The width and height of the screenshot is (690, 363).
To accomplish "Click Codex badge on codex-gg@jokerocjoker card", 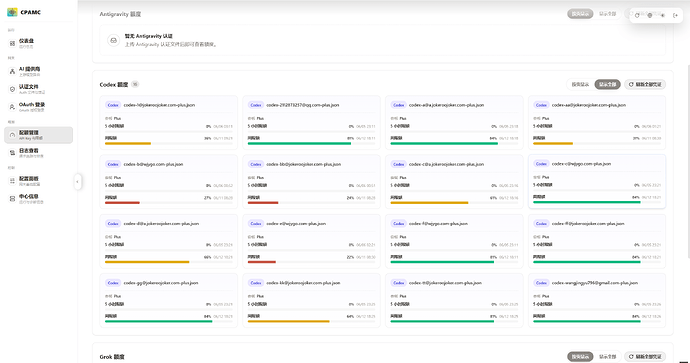I will click(113, 283).
